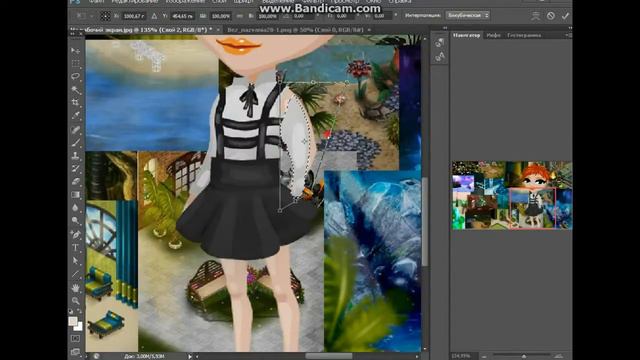This screenshot has height=360, width=640.
Task: Open the lower collapsed panel icon
Action: [440, 57]
